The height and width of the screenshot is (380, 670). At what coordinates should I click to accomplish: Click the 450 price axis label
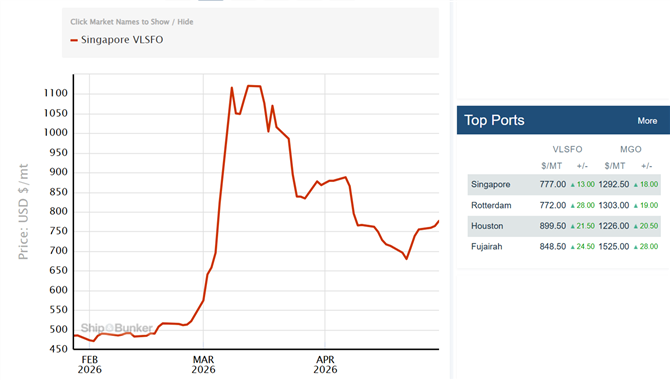[59, 349]
